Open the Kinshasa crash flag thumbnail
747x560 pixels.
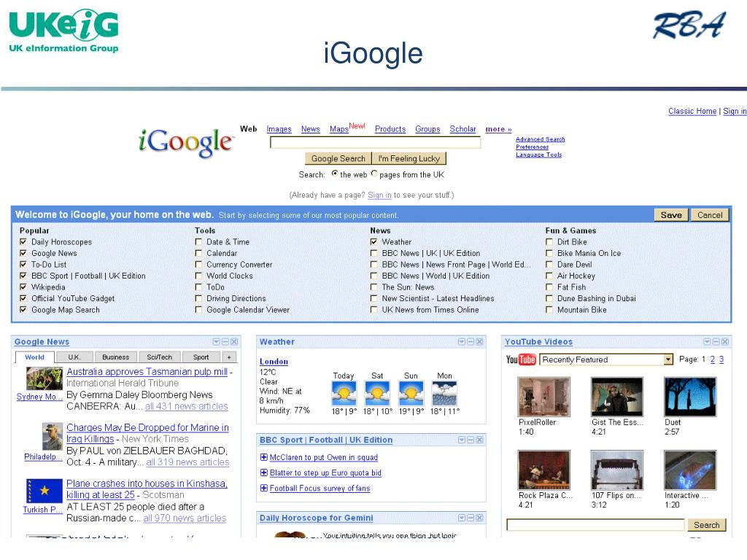pos(44,491)
